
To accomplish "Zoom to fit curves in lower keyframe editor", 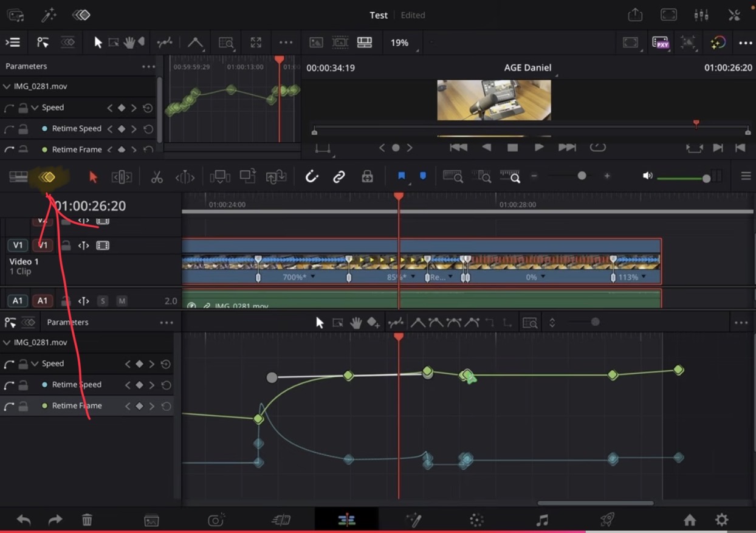I will click(x=530, y=323).
